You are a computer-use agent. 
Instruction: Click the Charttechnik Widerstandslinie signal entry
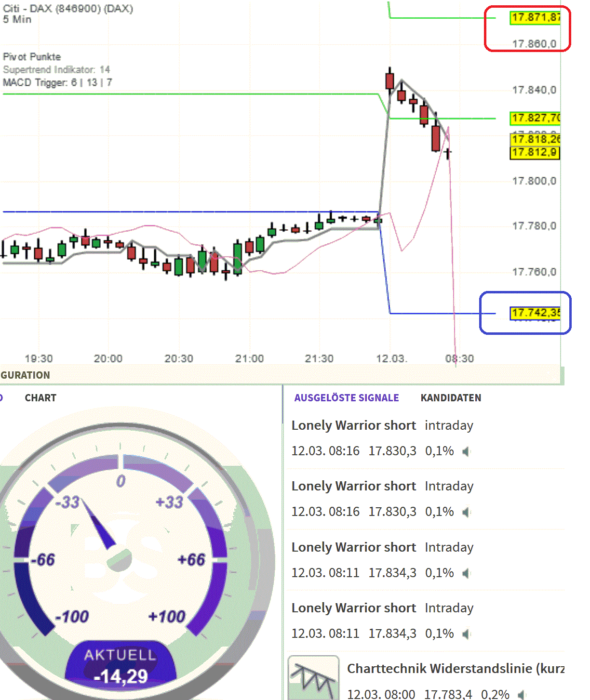point(456,669)
